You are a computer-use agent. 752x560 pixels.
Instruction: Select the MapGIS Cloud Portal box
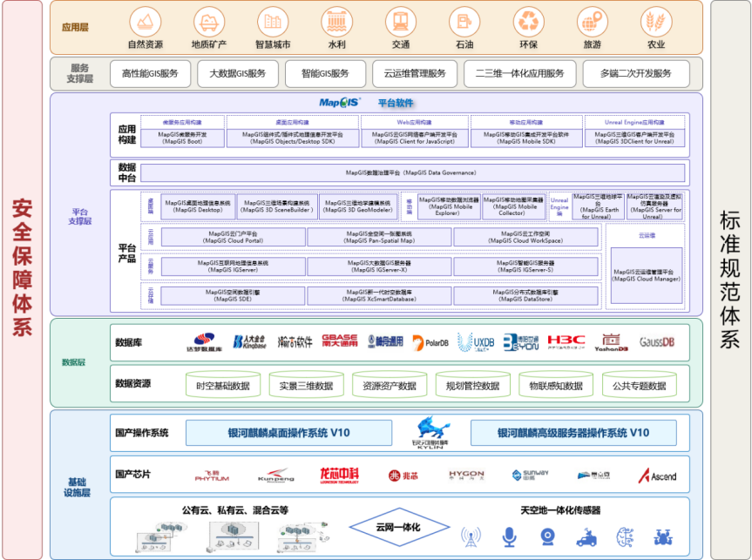[233, 237]
